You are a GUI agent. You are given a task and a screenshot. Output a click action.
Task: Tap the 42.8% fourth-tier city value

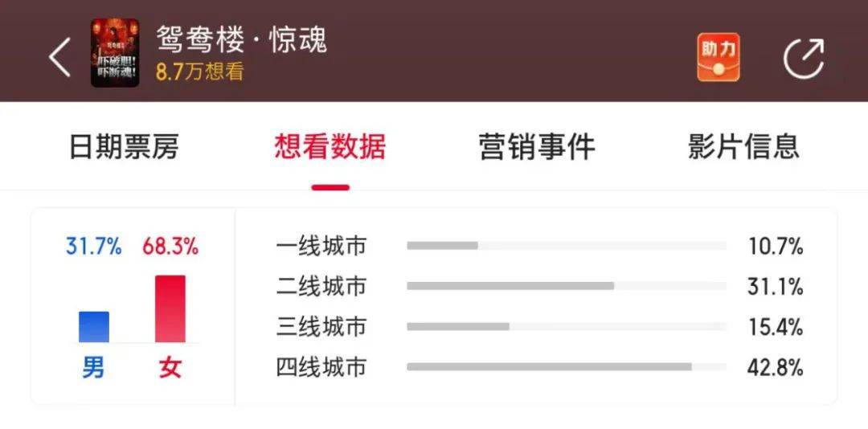point(775,368)
